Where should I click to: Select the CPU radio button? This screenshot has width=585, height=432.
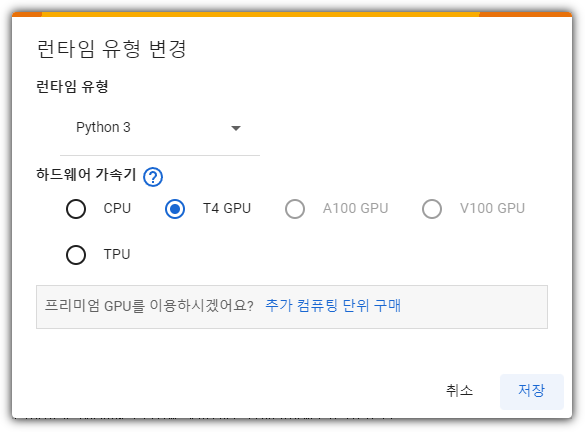pos(76,209)
